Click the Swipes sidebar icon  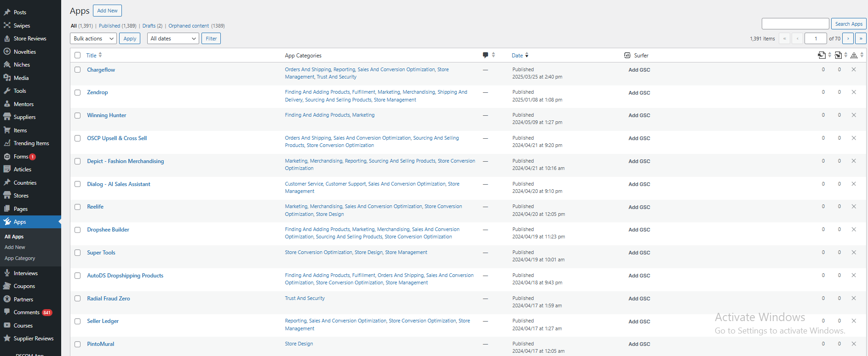point(7,25)
